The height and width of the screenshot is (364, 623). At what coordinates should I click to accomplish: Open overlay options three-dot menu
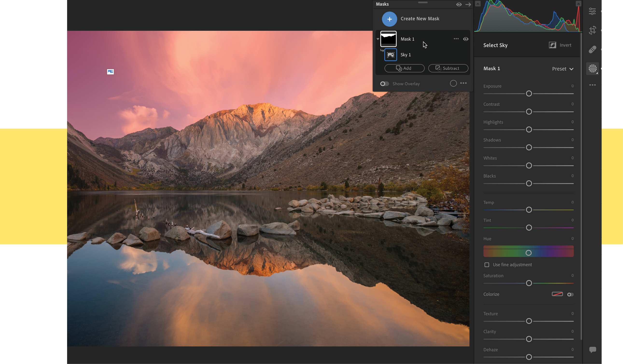tap(463, 83)
